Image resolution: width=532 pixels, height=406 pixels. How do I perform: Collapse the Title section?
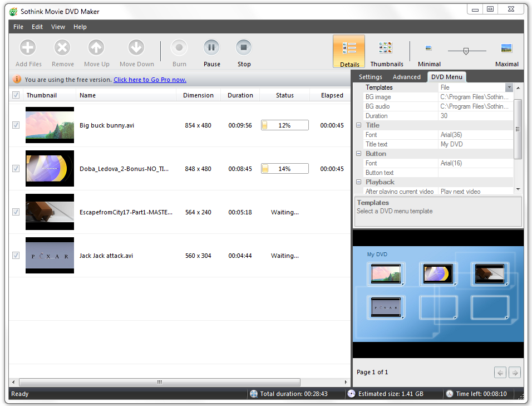[x=358, y=125]
